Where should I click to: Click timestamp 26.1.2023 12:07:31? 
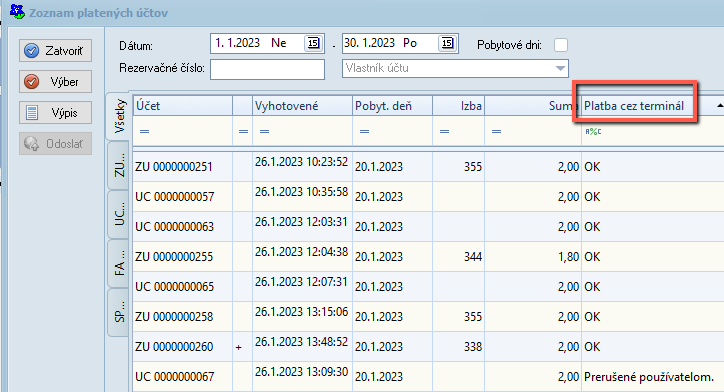(301, 282)
